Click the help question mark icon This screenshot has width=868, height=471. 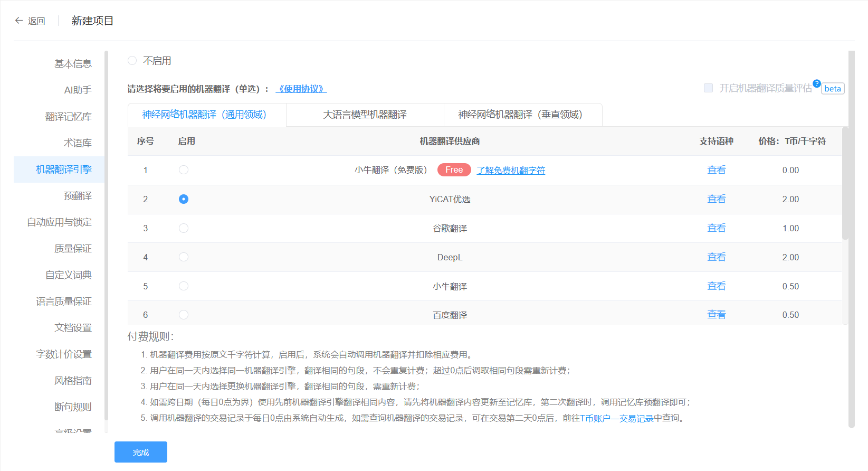point(816,83)
